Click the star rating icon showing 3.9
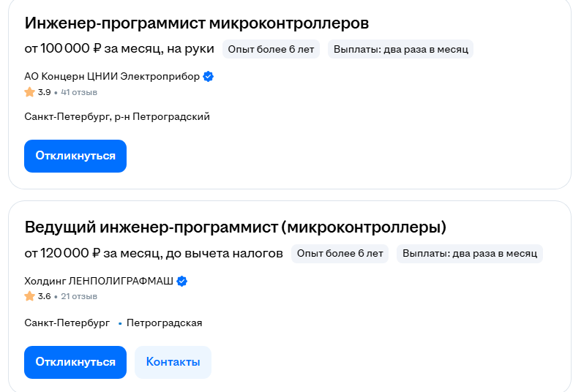Screen dimensions: 573x392 [29, 92]
